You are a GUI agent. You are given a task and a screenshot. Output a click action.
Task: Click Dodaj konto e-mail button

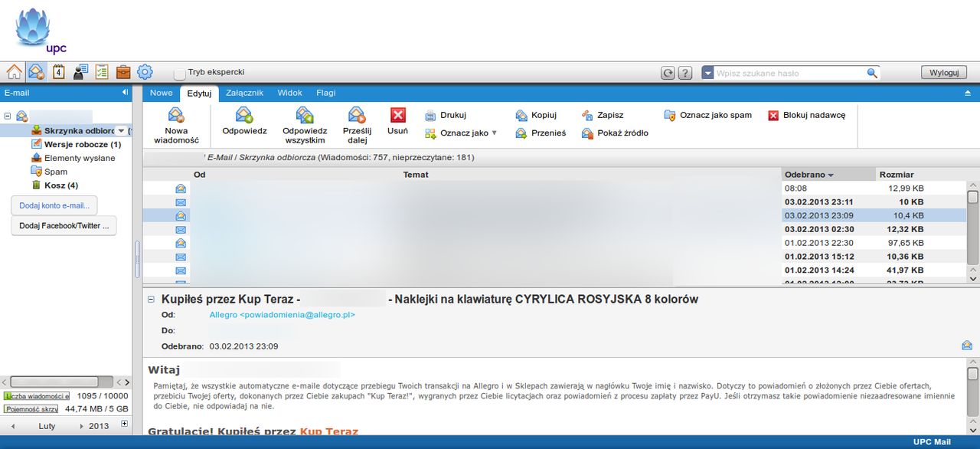[54, 205]
